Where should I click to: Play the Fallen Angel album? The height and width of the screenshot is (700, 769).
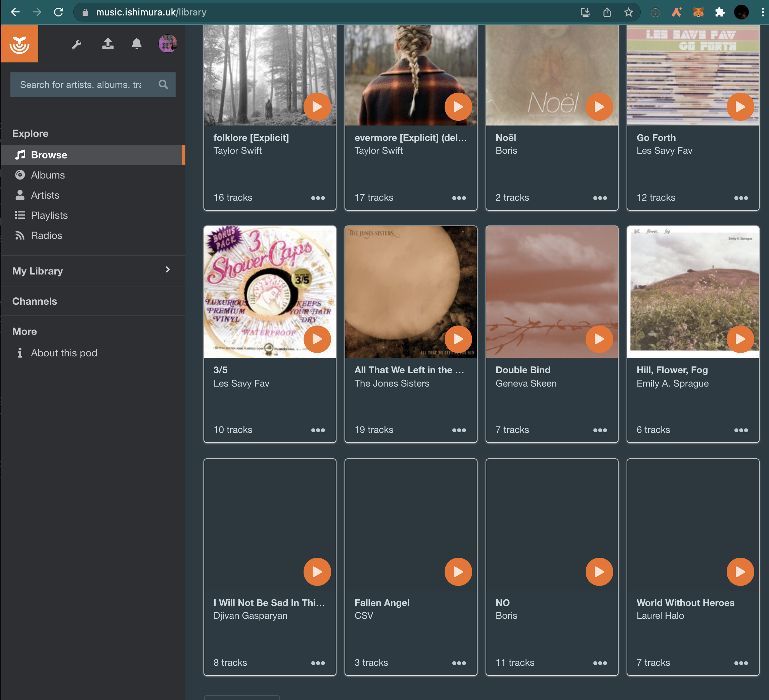tap(458, 571)
